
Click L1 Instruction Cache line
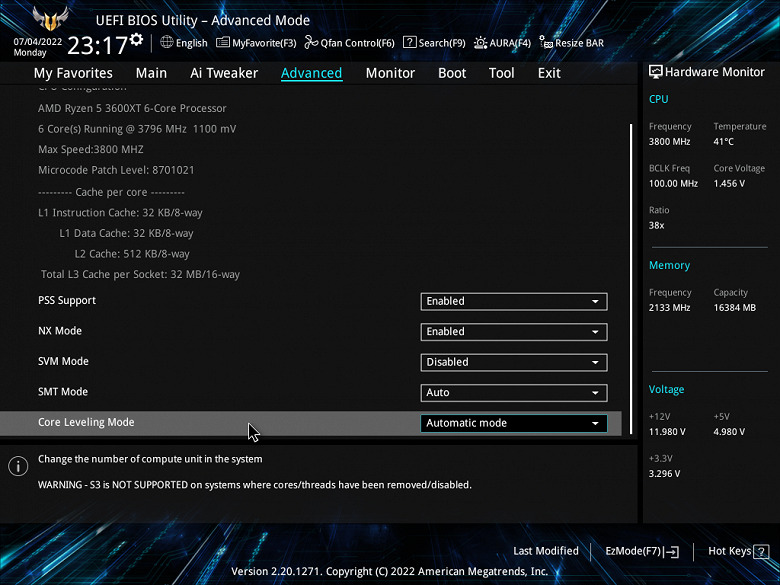coord(120,213)
